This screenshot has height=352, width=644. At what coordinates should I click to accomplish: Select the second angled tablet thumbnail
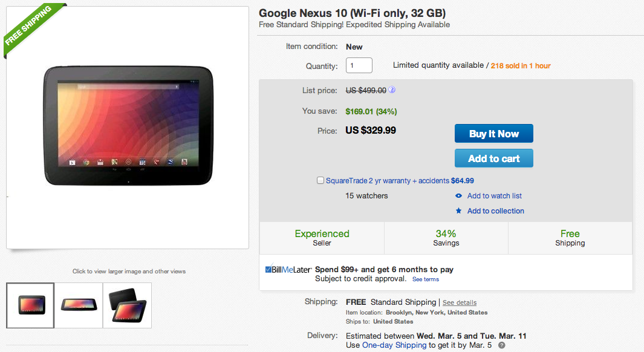point(79,305)
